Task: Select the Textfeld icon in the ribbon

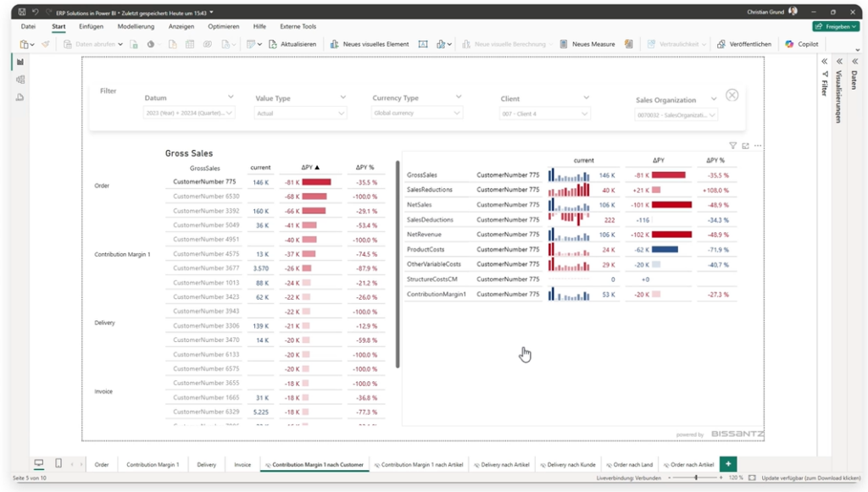Action: tap(423, 42)
